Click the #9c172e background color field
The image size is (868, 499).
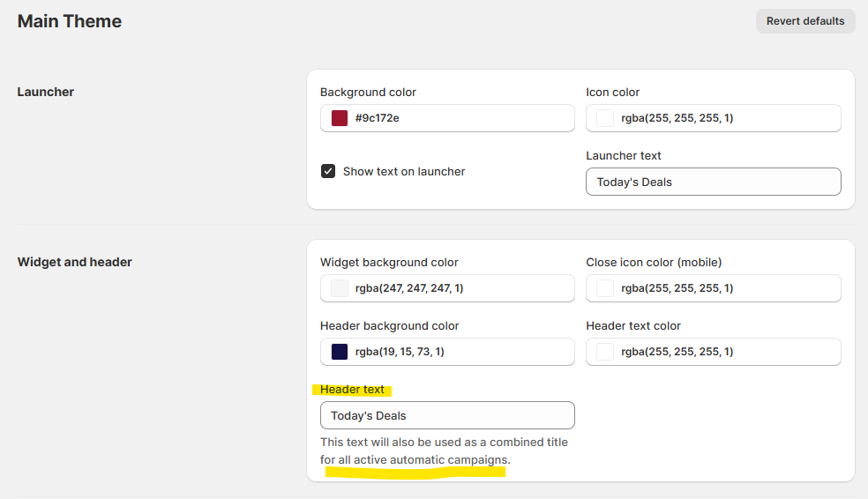tap(459, 118)
